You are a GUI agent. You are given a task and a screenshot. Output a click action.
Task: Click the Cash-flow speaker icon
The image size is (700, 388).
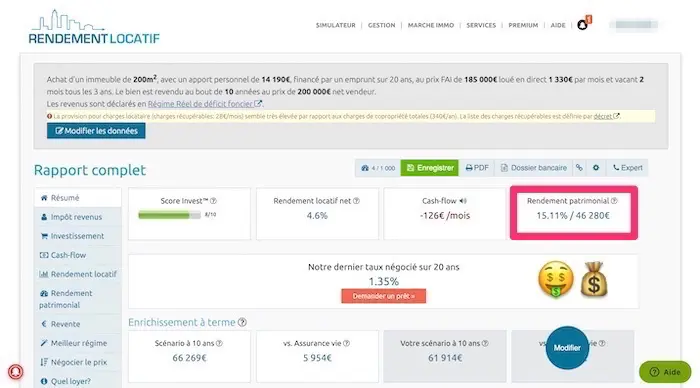point(463,201)
